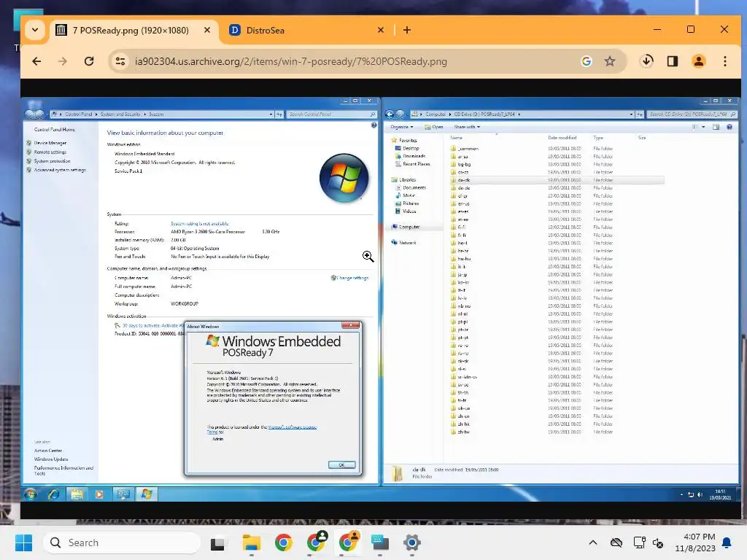Image resolution: width=747 pixels, height=560 pixels.
Task: Toggle the Chrome side panel
Action: pos(672,61)
